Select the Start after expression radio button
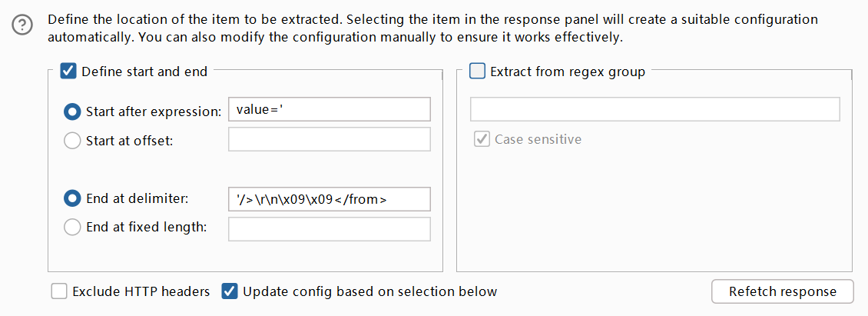868x316 pixels. [72, 111]
